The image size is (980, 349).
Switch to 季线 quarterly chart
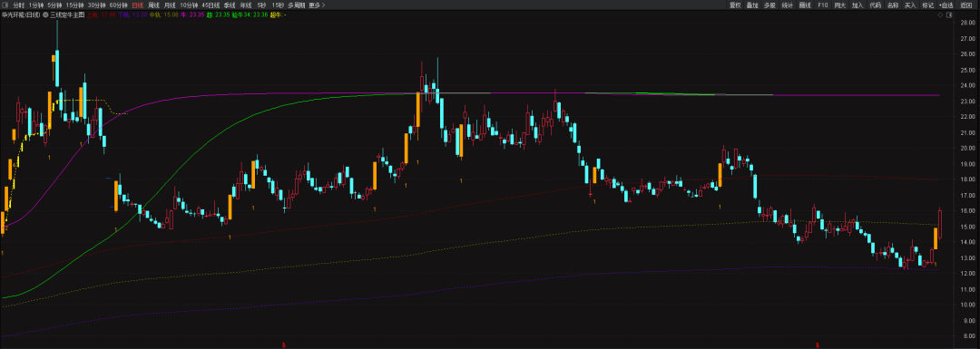[x=230, y=5]
